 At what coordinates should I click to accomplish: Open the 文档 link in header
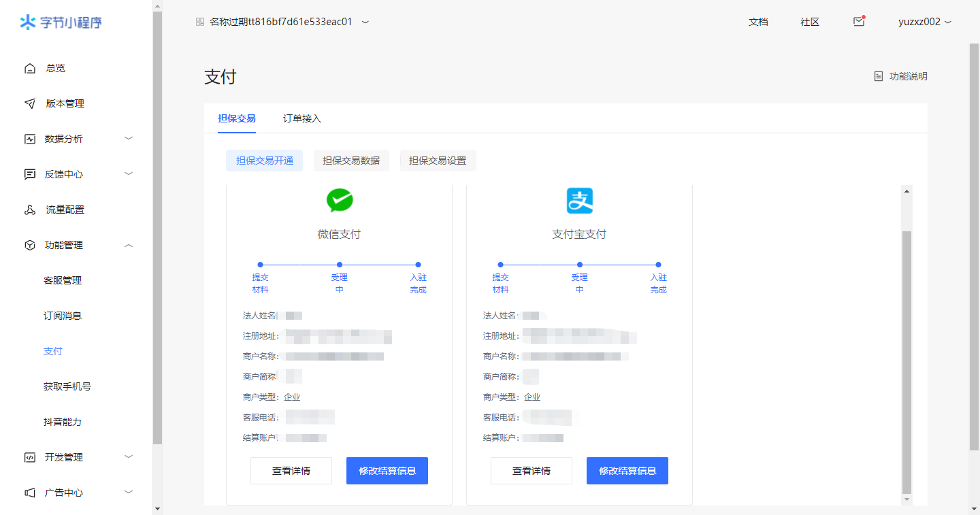pos(758,22)
